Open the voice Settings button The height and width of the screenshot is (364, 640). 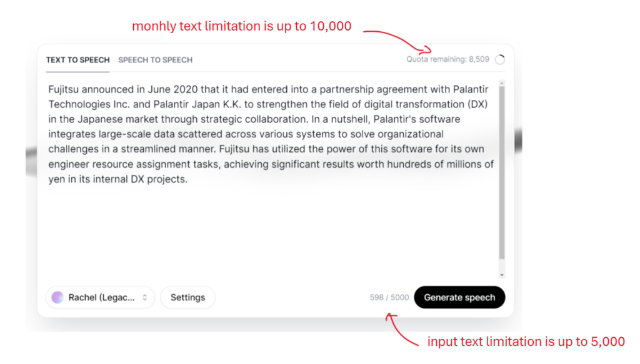click(x=187, y=298)
